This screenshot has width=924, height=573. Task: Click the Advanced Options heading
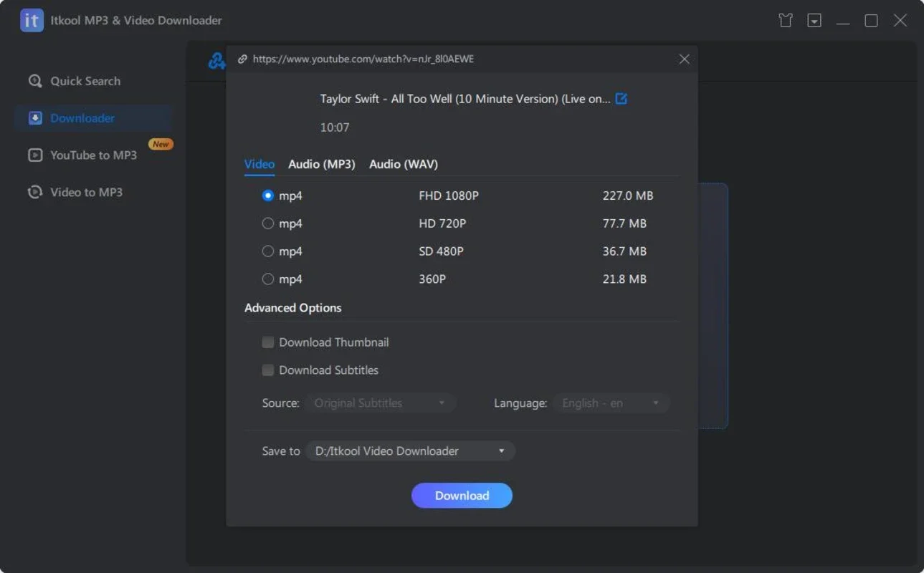292,308
